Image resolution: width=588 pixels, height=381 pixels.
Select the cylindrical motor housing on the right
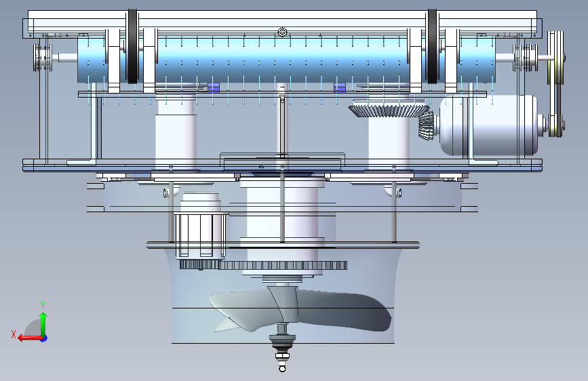[x=489, y=125]
